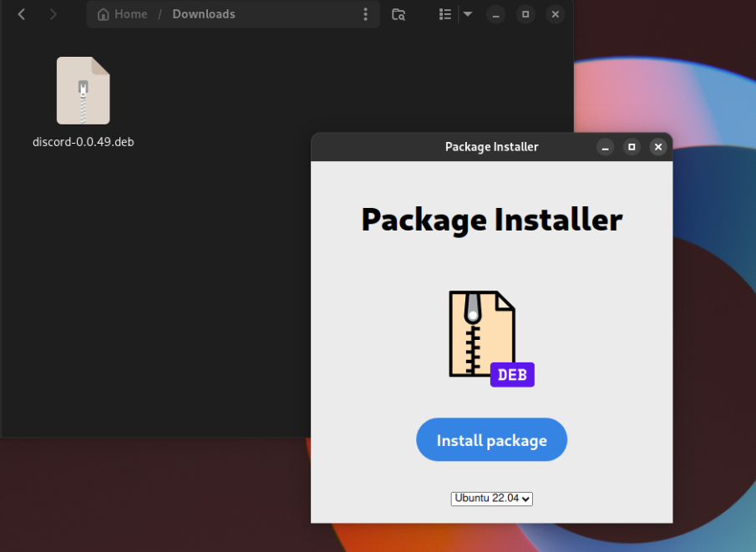Image resolution: width=756 pixels, height=552 pixels.
Task: Open the three-dot menu in the path bar
Action: point(365,14)
